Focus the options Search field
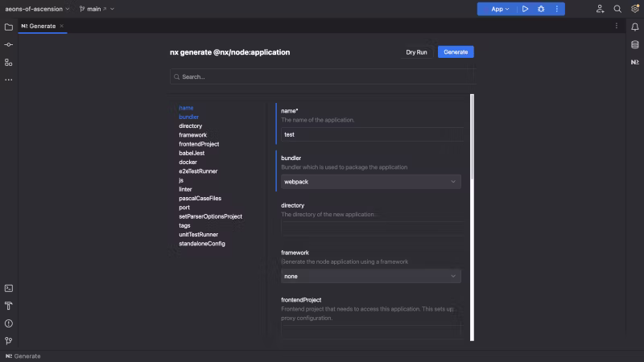The image size is (644, 362). (x=322, y=76)
